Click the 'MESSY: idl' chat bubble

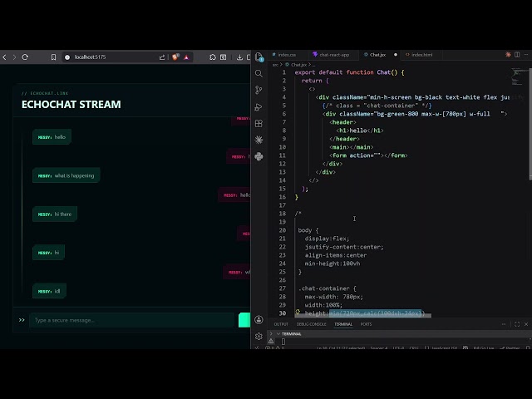[49, 291]
